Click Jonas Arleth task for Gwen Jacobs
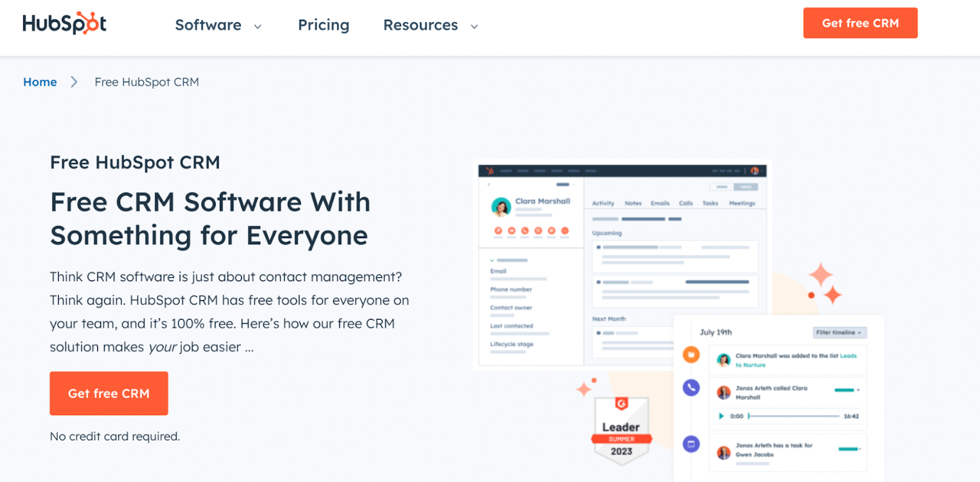The height and width of the screenshot is (482, 980). coord(788,453)
